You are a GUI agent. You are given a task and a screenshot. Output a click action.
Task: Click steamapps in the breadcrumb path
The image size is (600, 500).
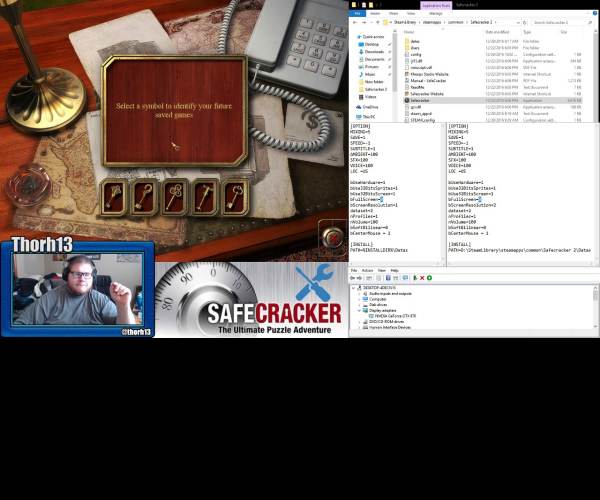coord(432,23)
